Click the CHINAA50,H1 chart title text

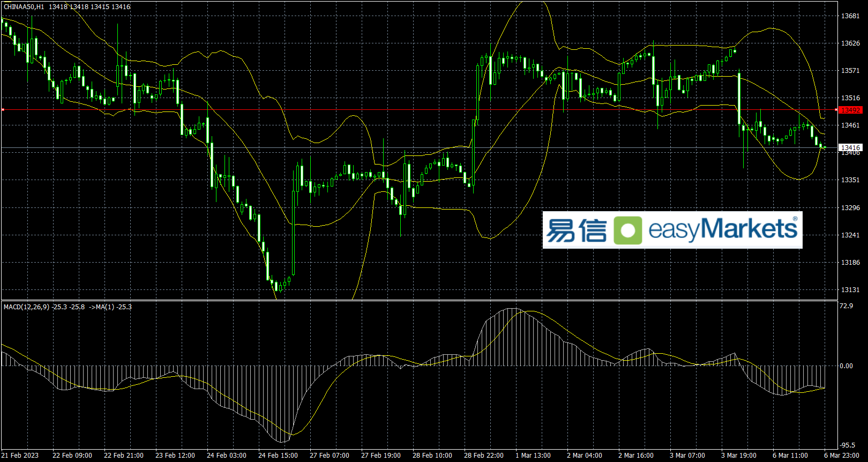[24, 7]
